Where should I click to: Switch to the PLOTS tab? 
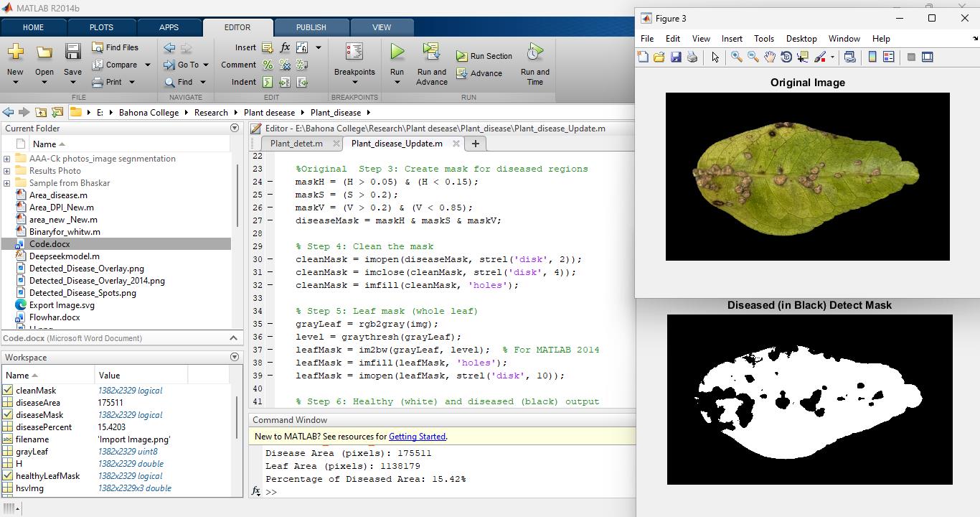pos(101,27)
